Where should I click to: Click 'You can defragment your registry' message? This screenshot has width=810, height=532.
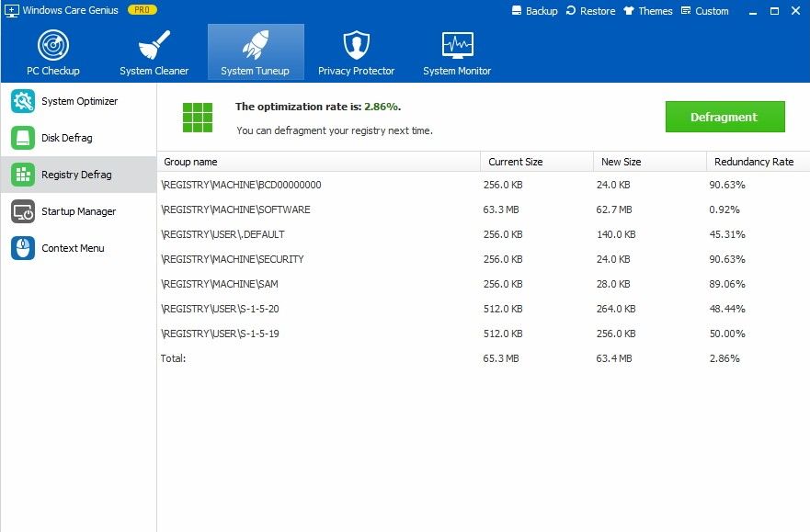pos(335,130)
